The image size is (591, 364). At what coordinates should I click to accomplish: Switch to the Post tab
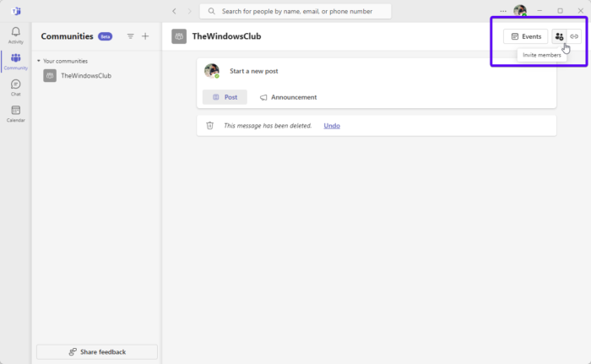[x=225, y=97]
